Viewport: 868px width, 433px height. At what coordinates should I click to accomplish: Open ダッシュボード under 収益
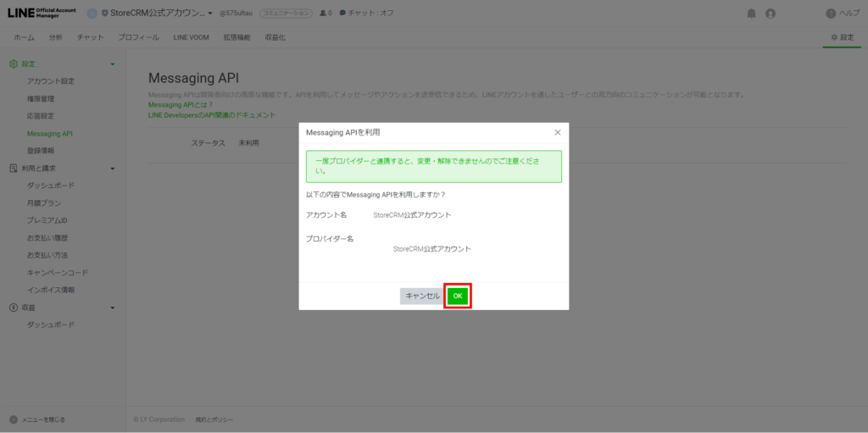coord(50,325)
